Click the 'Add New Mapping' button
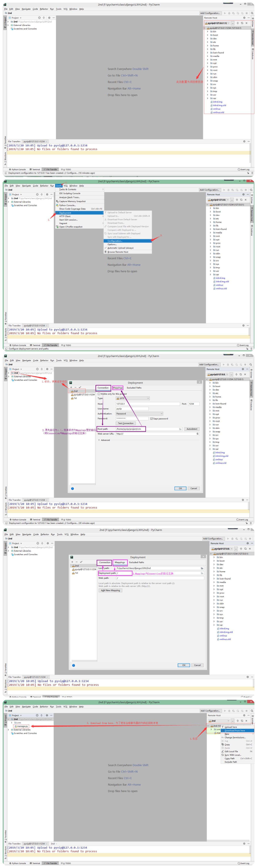 pos(110,590)
